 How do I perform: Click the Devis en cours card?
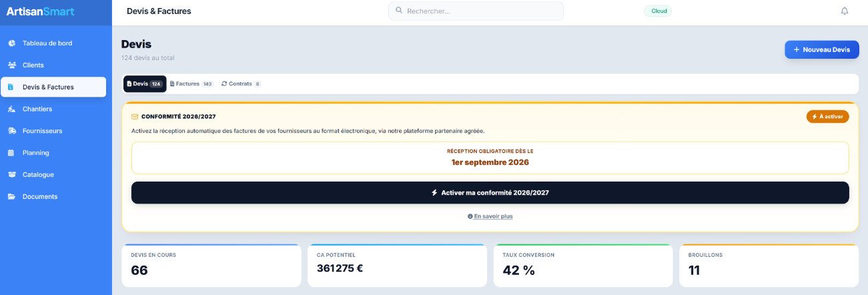[x=211, y=266]
